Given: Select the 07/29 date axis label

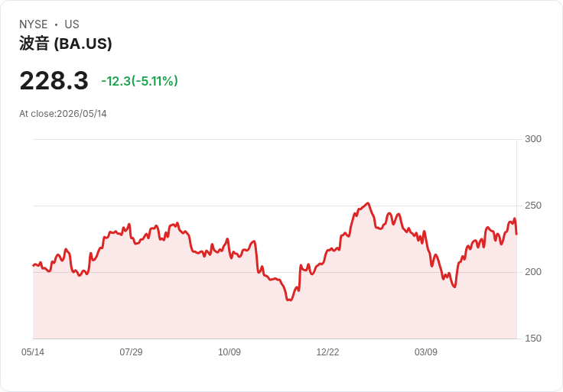Looking at the screenshot, I should (131, 352).
